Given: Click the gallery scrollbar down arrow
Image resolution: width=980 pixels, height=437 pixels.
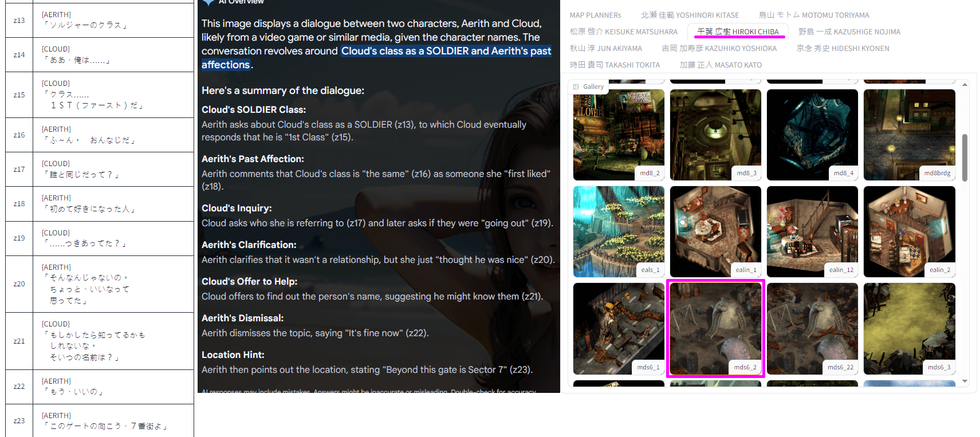Looking at the screenshot, I should click(965, 381).
